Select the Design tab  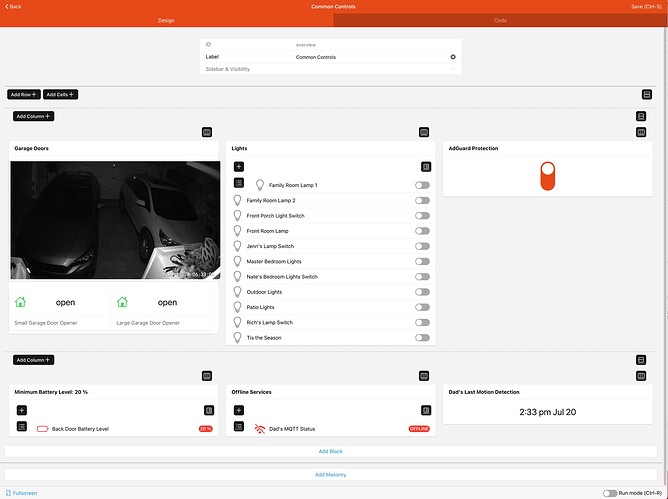167,20
